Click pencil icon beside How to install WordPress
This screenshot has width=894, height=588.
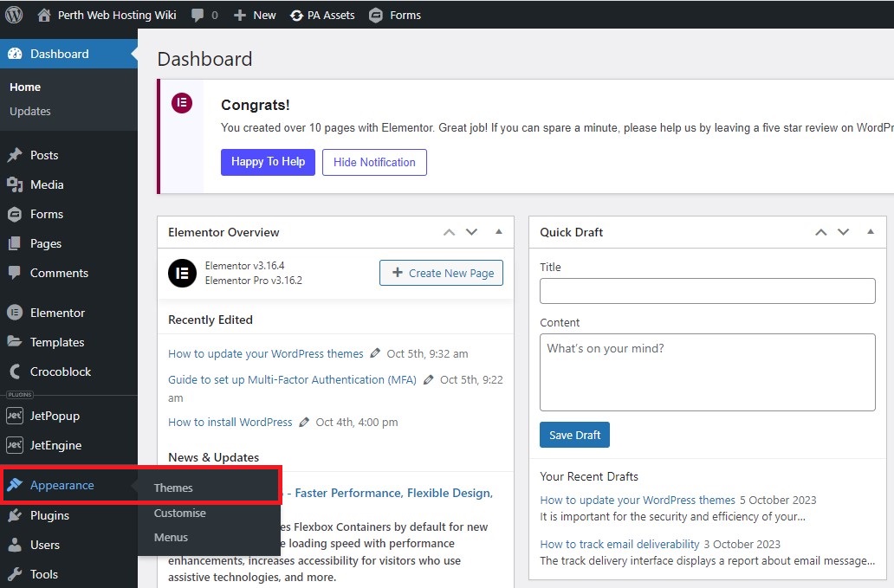click(x=304, y=423)
